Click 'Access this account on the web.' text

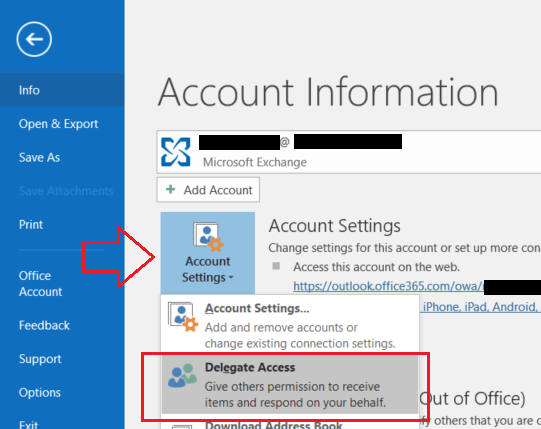[x=376, y=267]
